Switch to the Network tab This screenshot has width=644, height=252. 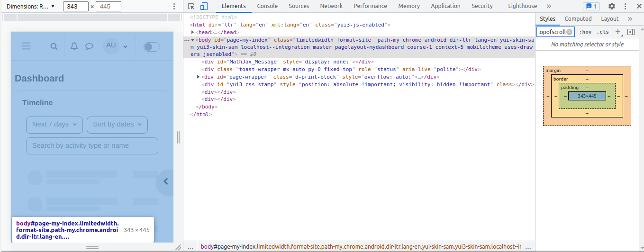click(331, 6)
